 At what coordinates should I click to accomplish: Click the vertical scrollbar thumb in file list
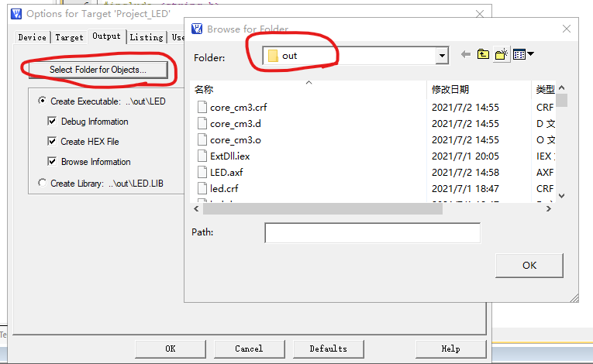[562, 101]
